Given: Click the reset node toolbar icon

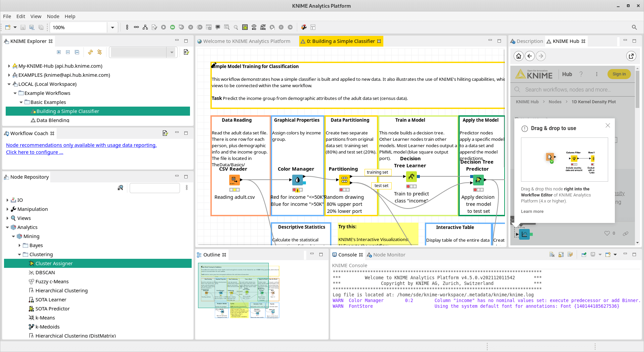Looking at the screenshot, I should tap(209, 27).
